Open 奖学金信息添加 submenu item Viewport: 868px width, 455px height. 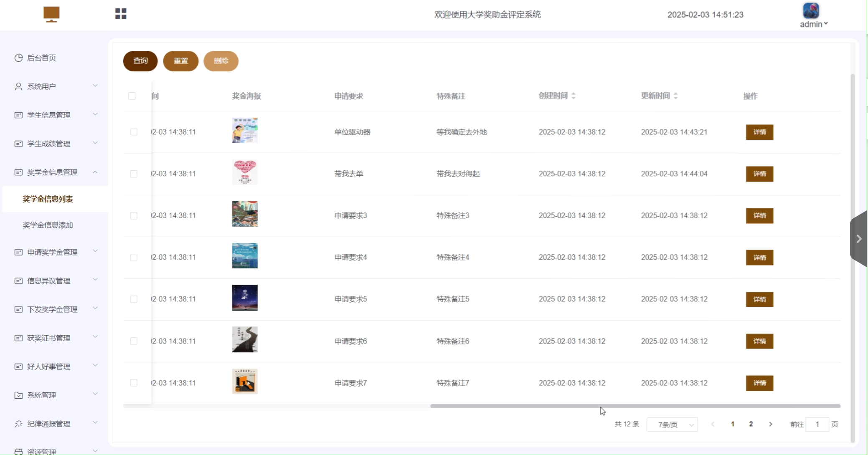pyautogui.click(x=48, y=225)
